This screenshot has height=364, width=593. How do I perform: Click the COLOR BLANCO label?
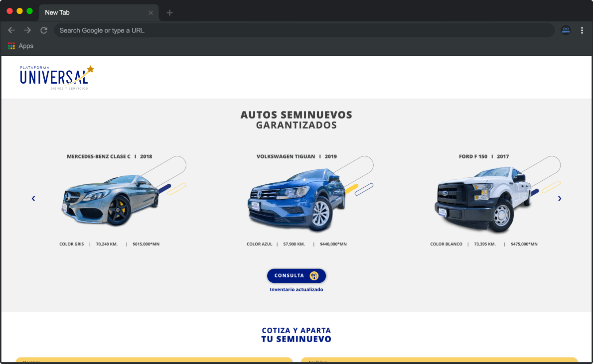tap(446, 244)
